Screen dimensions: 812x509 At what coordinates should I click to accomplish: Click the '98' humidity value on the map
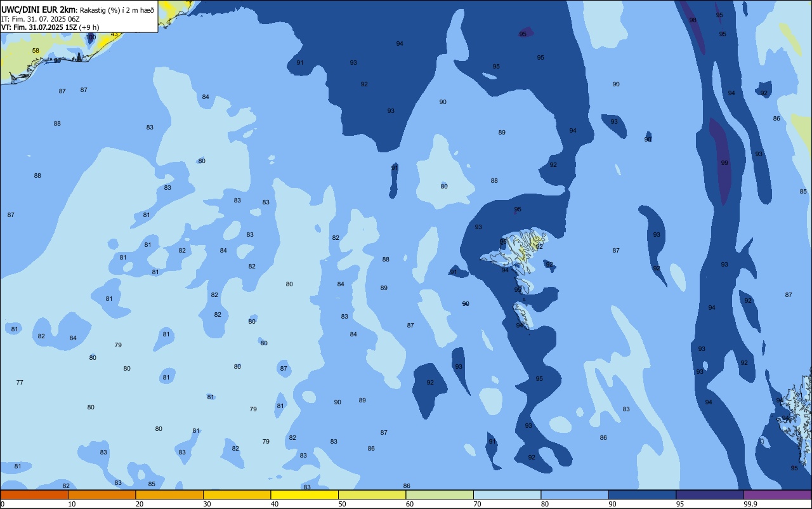pyautogui.click(x=693, y=20)
